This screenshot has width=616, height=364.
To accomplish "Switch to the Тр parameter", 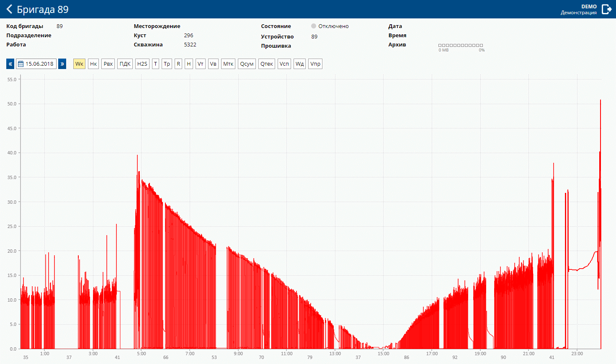I will click(167, 64).
